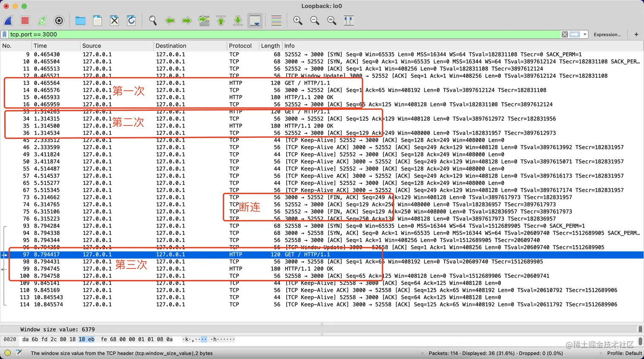Sort the list by the Info column
The height and width of the screenshot is (359, 644).
click(463, 46)
